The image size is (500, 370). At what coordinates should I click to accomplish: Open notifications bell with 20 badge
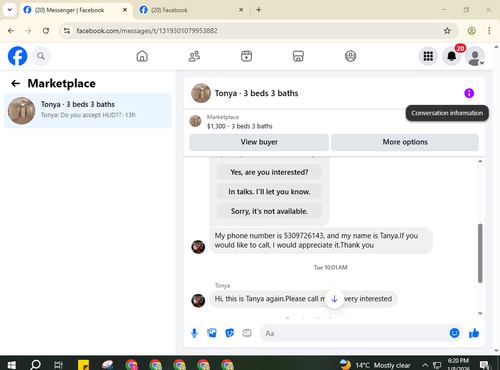point(452,56)
